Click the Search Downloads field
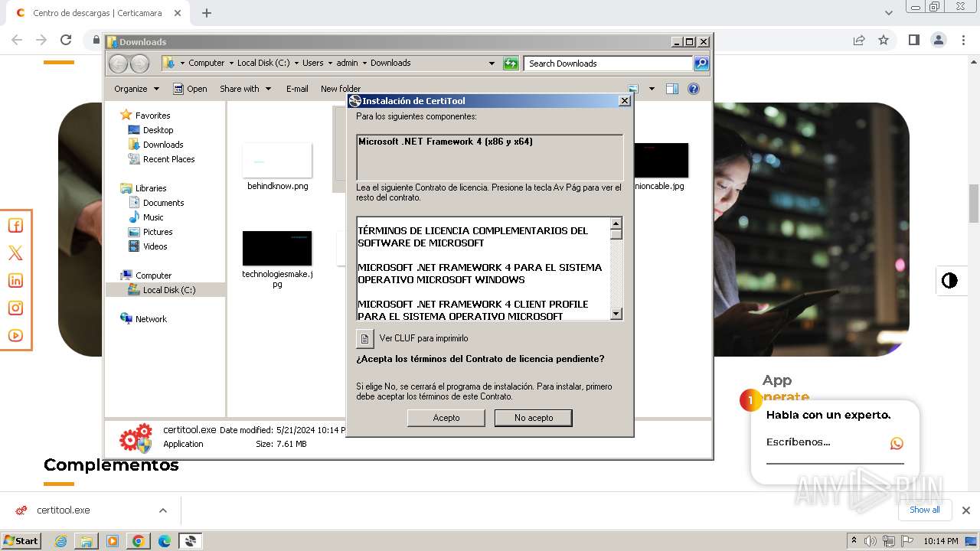The height and width of the screenshot is (551, 980). click(608, 64)
